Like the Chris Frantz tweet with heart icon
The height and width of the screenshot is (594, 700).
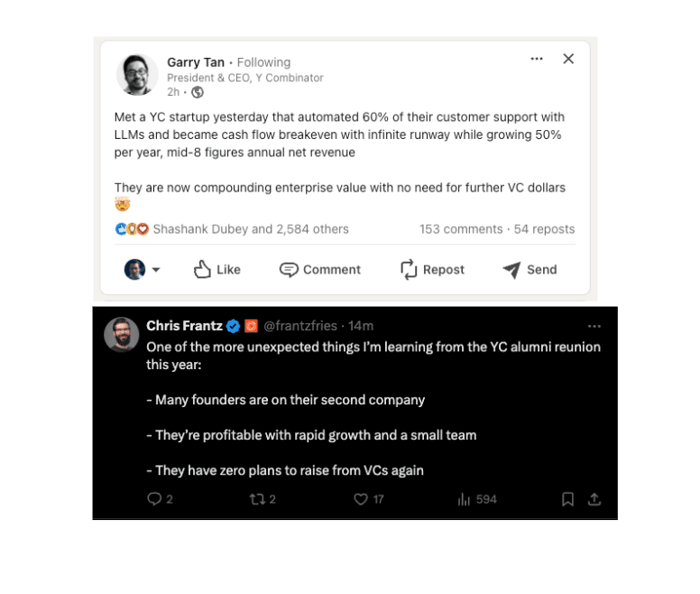(x=361, y=499)
